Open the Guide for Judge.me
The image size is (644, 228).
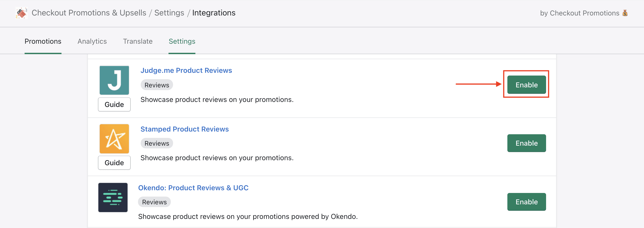[x=114, y=104]
